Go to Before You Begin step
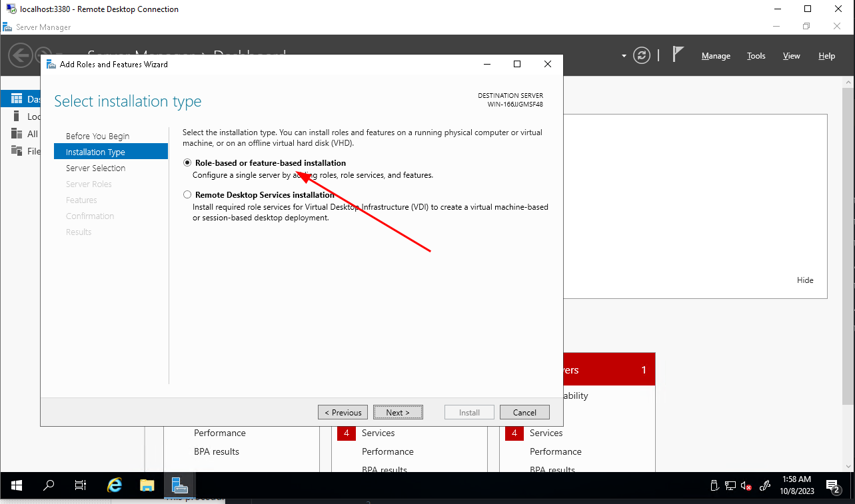 [x=97, y=136]
